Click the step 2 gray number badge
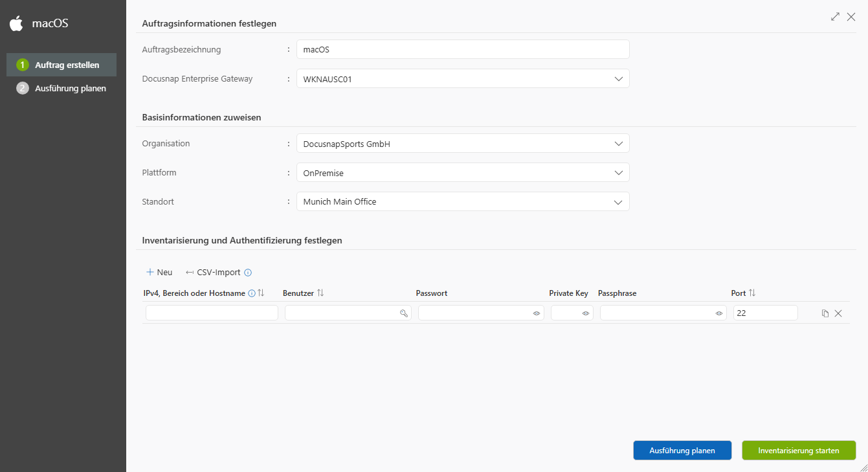The image size is (868, 472). 23,88
